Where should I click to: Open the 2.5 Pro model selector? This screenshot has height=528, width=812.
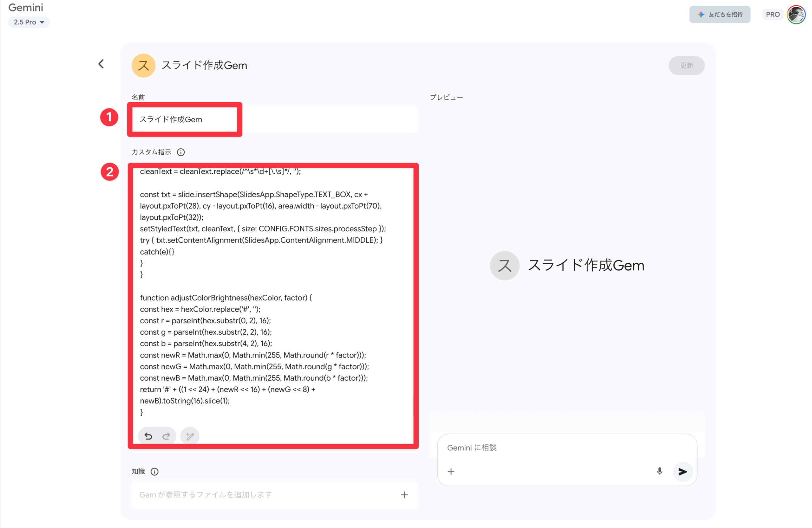point(29,22)
